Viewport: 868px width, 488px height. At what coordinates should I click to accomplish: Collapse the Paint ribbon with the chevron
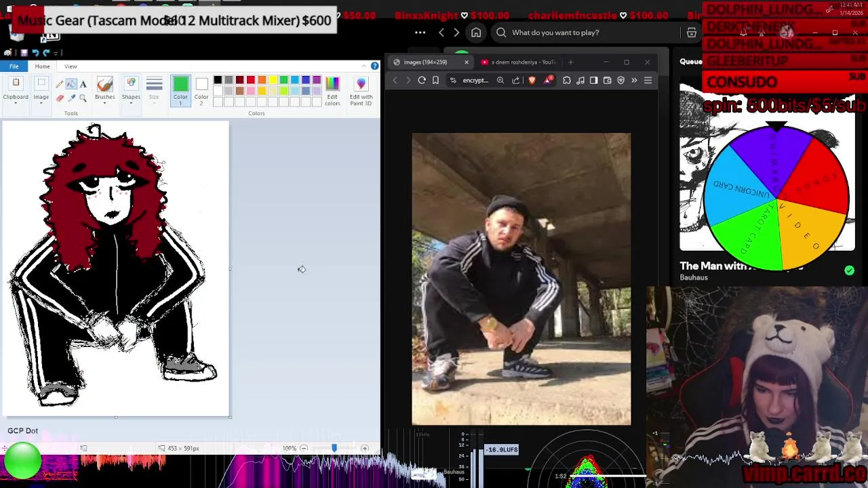point(364,66)
